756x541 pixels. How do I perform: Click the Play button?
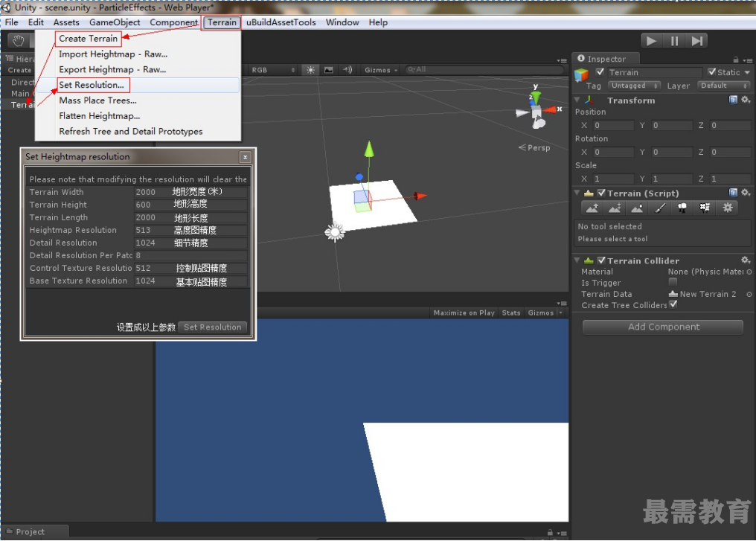(x=651, y=41)
